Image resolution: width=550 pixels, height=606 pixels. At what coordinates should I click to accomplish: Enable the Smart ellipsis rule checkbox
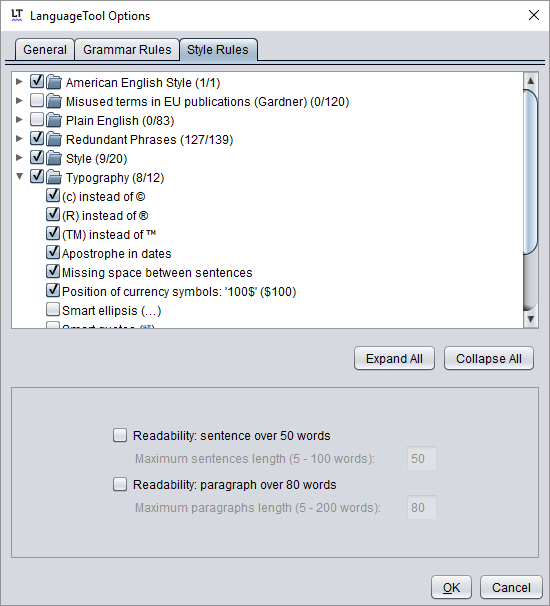pos(53,310)
